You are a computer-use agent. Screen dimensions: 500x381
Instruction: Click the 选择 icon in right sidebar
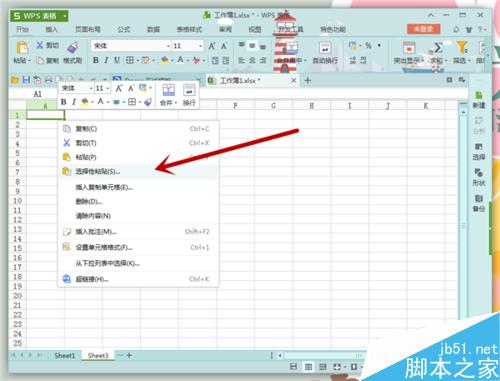479,147
